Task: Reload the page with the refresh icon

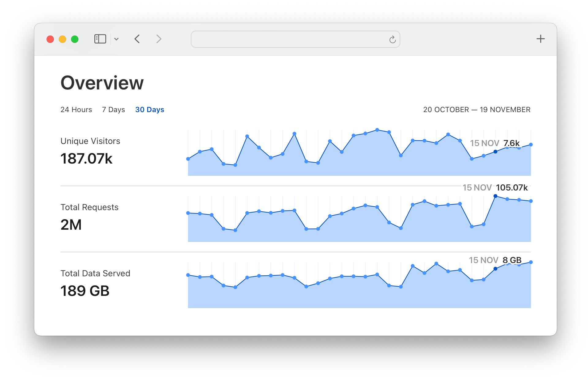Action: [392, 39]
